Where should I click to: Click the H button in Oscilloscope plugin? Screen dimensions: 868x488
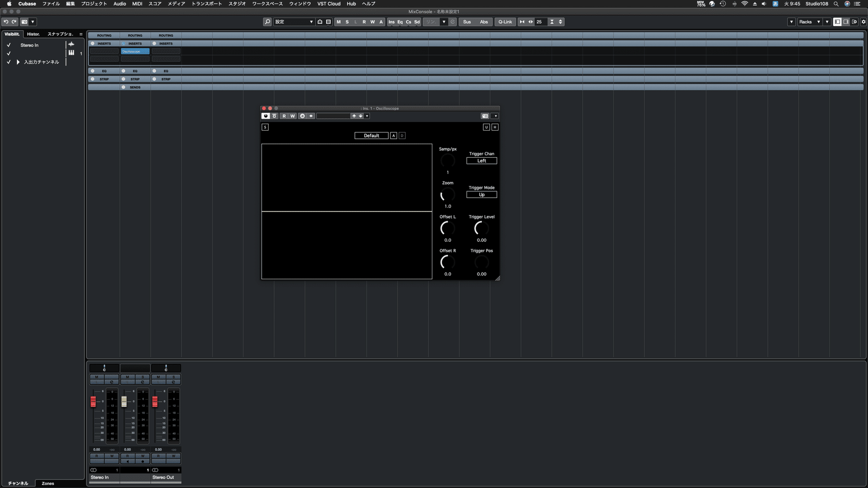tap(495, 127)
